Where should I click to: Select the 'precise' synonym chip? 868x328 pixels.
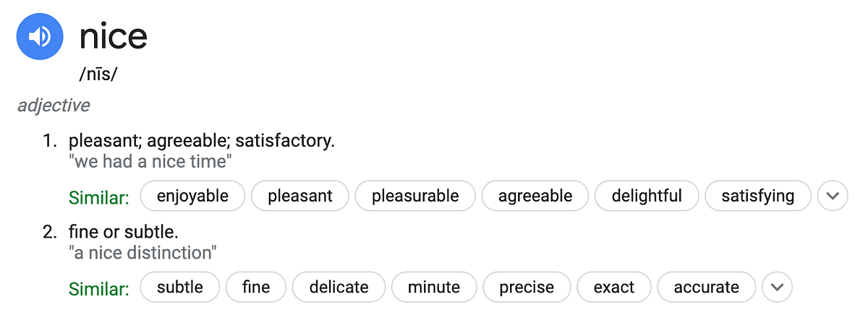click(x=527, y=287)
